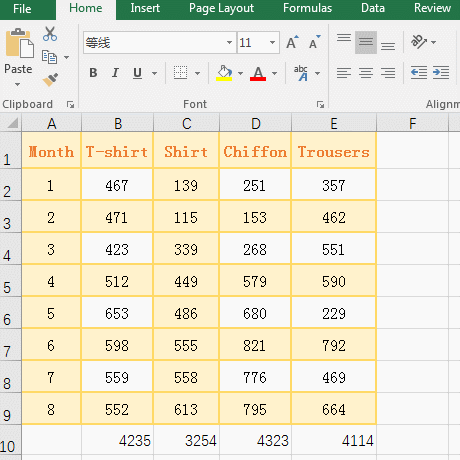Select column E header

pyautogui.click(x=334, y=123)
